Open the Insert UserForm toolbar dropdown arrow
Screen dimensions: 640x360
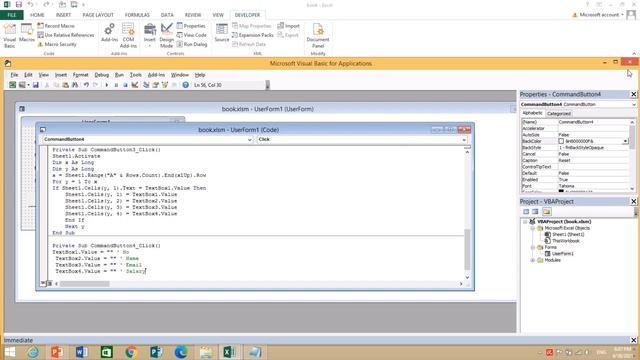(28, 85)
